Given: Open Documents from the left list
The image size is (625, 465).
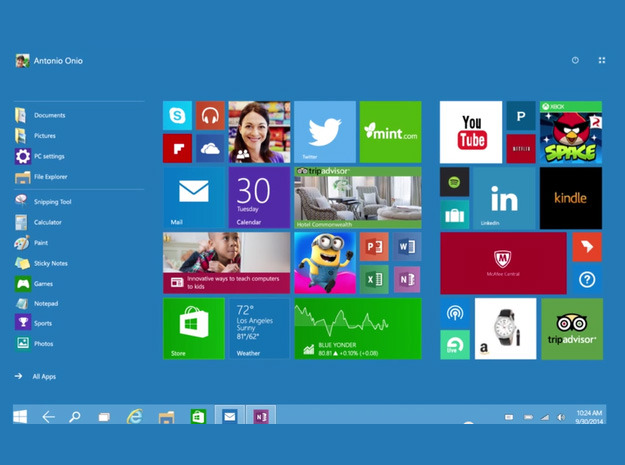Looking at the screenshot, I should (40, 115).
